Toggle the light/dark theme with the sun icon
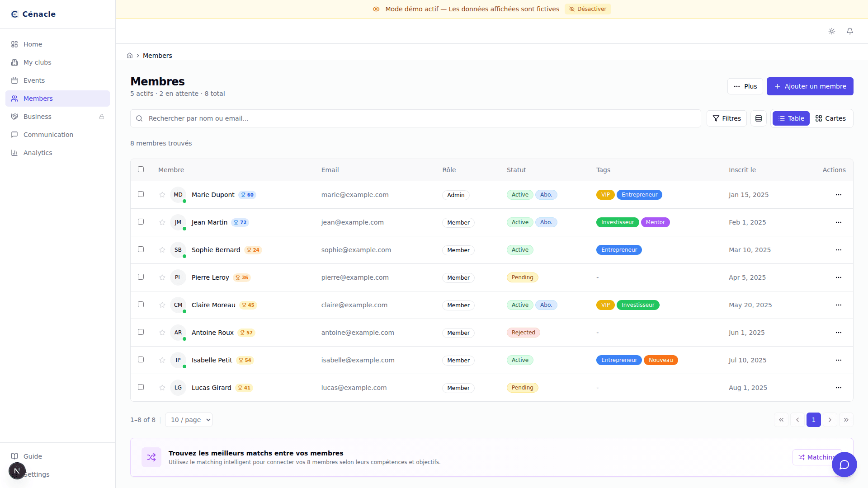The image size is (868, 488). [x=832, y=31]
